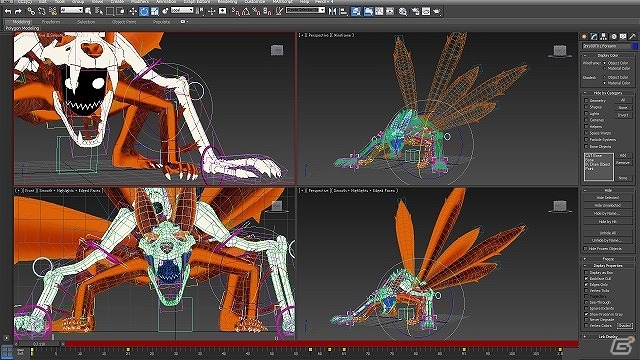The height and width of the screenshot is (360, 640).
Task: Activate the Select Object tool
Action: pos(88,11)
